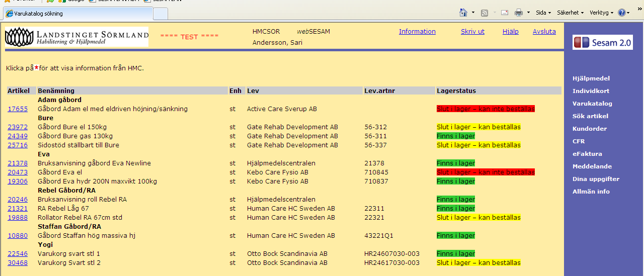Click the RSS feeds icon
Image resolution: width=644 pixels, height=276 pixels.
point(485,13)
